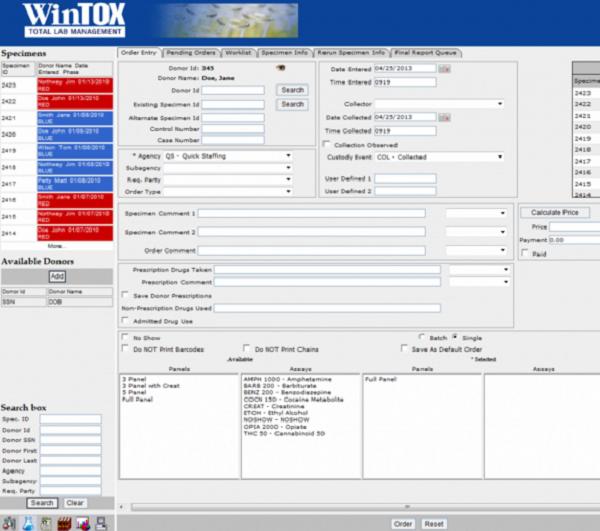Click the Clear button

coord(75,503)
